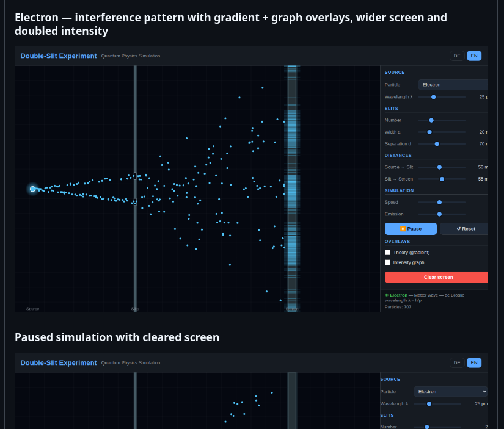Expand the Particle dropdown in the paused simulation panel
Image resolution: width=504 pixels, height=429 pixels.
pyautogui.click(x=451, y=392)
